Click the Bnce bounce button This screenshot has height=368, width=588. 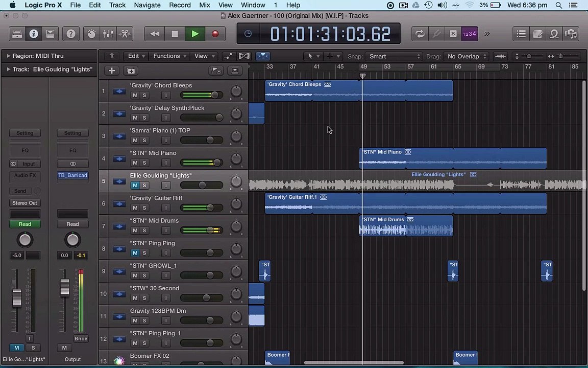pos(81,338)
